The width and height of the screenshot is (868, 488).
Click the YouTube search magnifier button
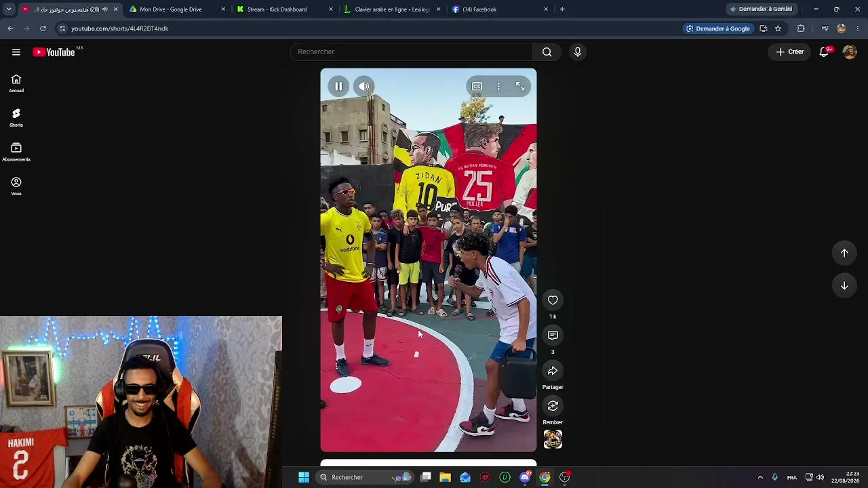tap(547, 52)
